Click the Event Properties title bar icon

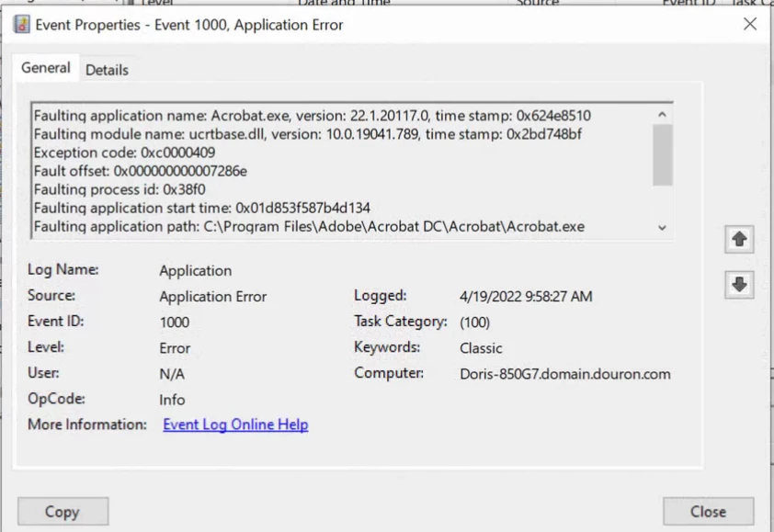[21, 24]
